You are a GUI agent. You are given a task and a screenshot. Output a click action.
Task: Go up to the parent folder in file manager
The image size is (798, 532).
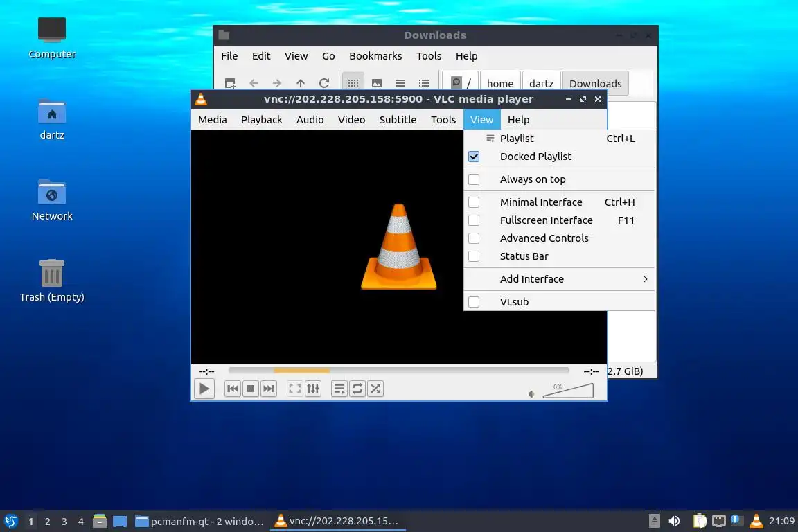[300, 83]
